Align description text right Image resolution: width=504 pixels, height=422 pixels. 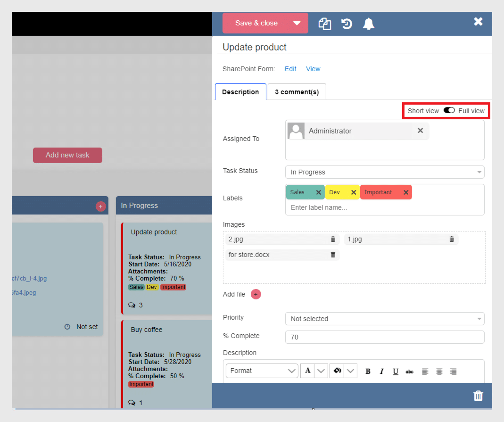pos(453,371)
